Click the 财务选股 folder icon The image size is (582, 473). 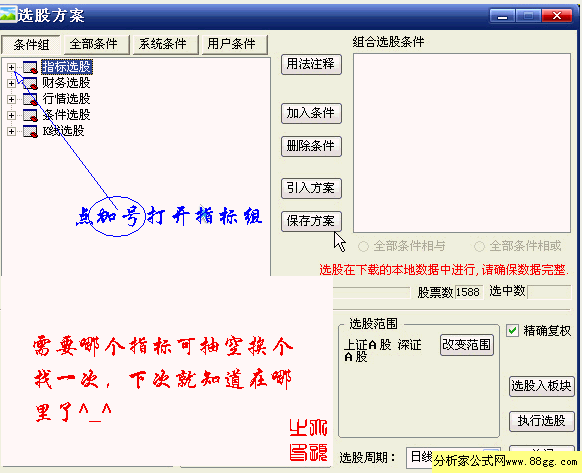pyautogui.click(x=30, y=83)
